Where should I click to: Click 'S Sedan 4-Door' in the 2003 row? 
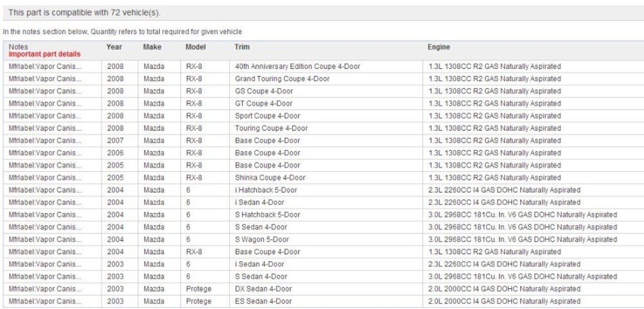click(261, 276)
